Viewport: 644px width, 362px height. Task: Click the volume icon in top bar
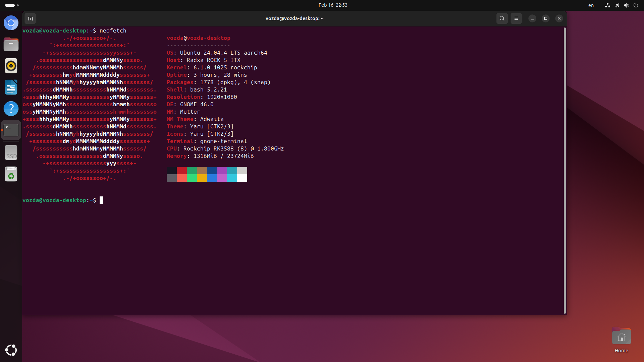pyautogui.click(x=626, y=5)
